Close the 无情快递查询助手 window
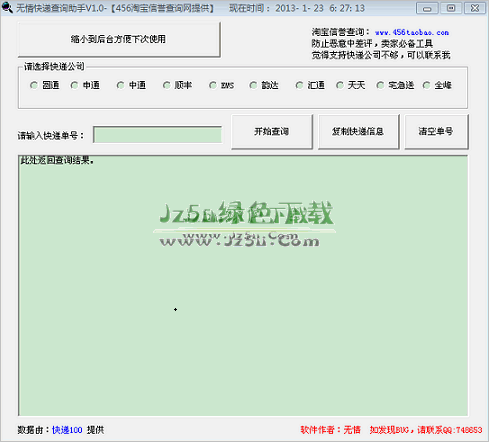The width and height of the screenshot is (489, 442). 475,8
